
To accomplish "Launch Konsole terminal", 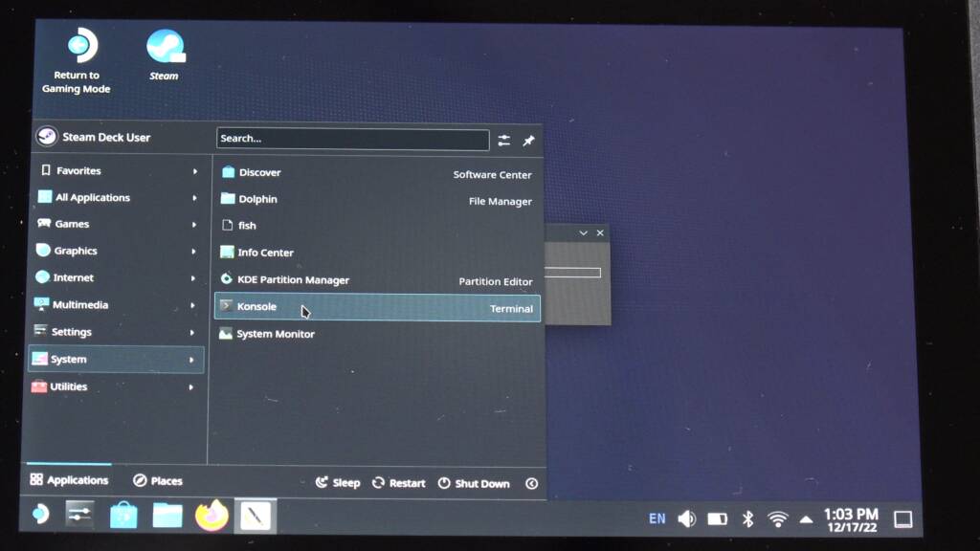I will [377, 307].
